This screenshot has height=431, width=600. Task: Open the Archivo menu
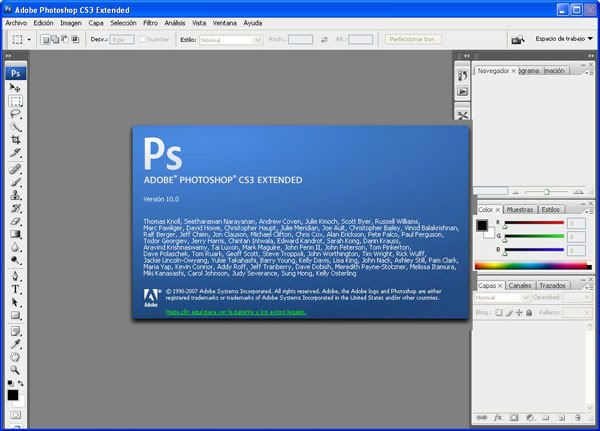tap(16, 23)
